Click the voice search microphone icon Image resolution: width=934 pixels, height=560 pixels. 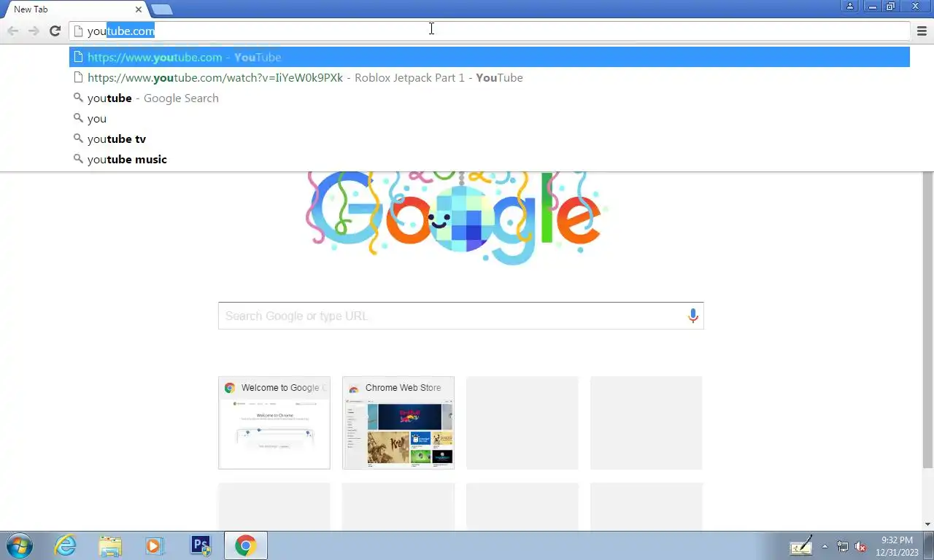pyautogui.click(x=692, y=316)
